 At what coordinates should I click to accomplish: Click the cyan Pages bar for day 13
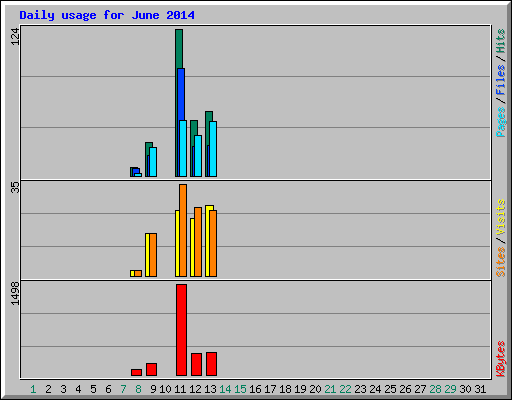tap(213, 149)
